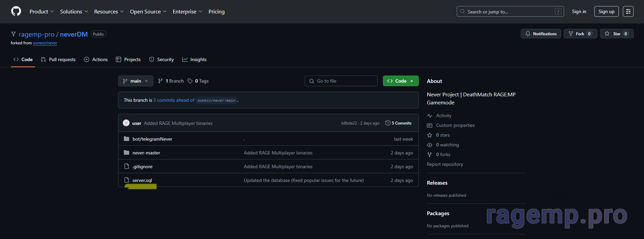Open the Packages section heading
The height and width of the screenshot is (239, 644).
pos(438,213)
